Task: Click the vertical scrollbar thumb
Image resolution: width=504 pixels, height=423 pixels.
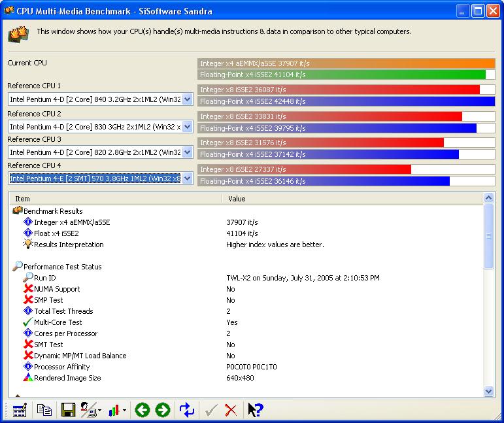Action: tap(488, 236)
